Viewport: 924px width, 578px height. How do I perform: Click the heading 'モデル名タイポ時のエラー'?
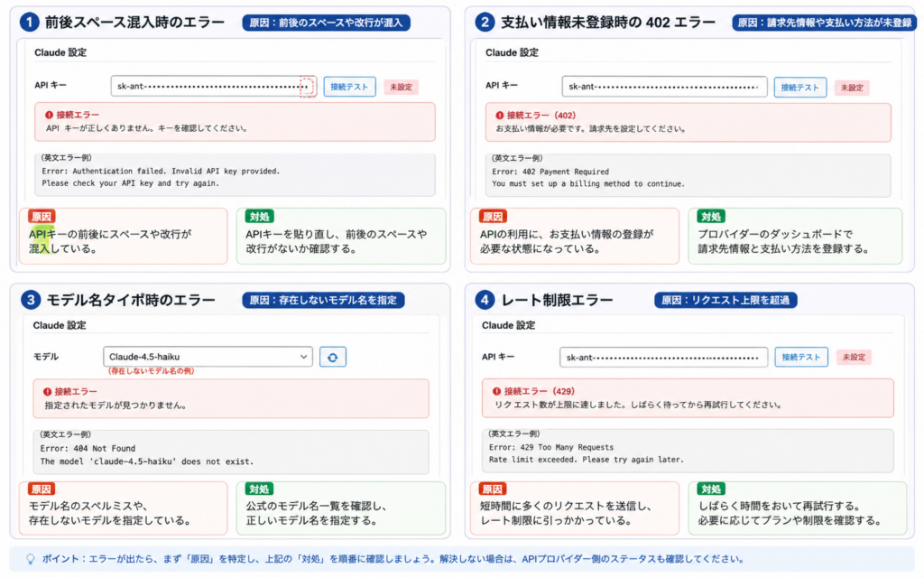[x=131, y=300]
